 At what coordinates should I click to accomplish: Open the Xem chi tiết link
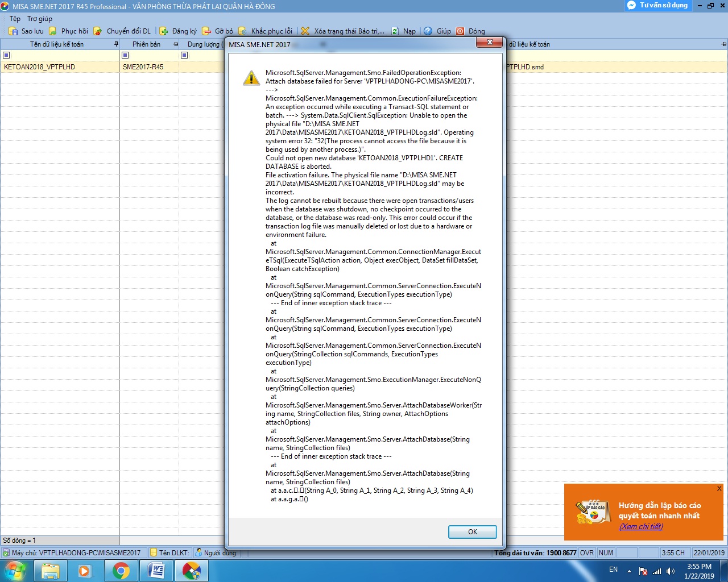point(641,526)
